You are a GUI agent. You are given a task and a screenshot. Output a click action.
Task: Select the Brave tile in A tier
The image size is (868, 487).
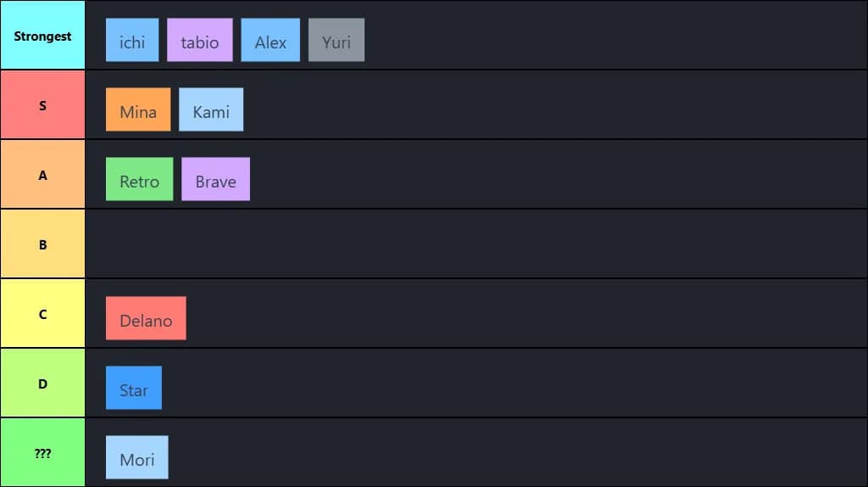(x=215, y=179)
